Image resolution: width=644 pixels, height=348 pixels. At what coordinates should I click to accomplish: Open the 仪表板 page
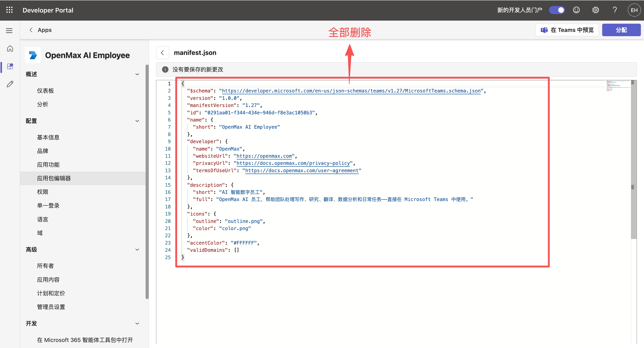point(45,91)
